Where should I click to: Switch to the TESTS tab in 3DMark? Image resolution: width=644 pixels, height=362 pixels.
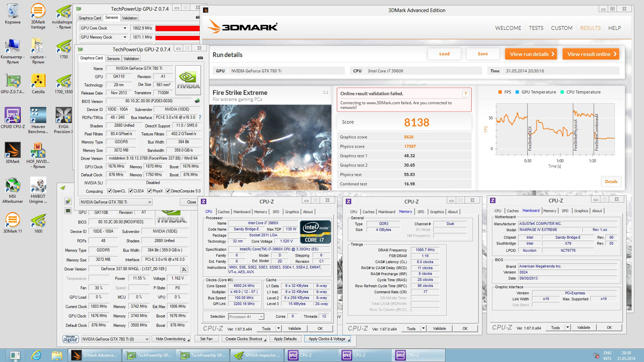536,28
